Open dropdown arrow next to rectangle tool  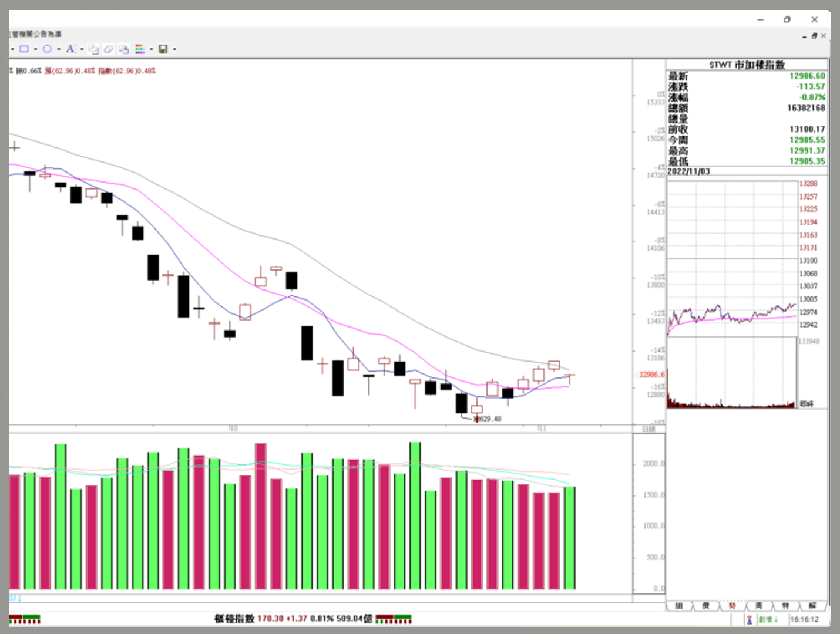point(36,49)
